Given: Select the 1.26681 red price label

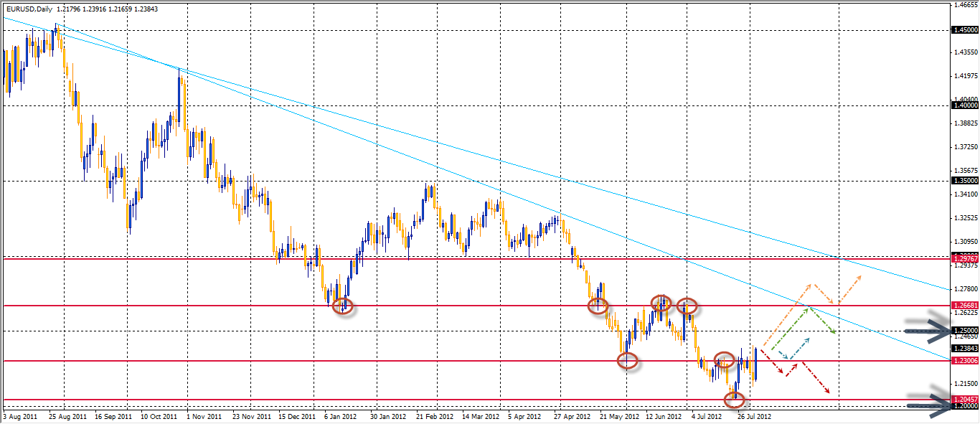Looking at the screenshot, I should click(964, 306).
